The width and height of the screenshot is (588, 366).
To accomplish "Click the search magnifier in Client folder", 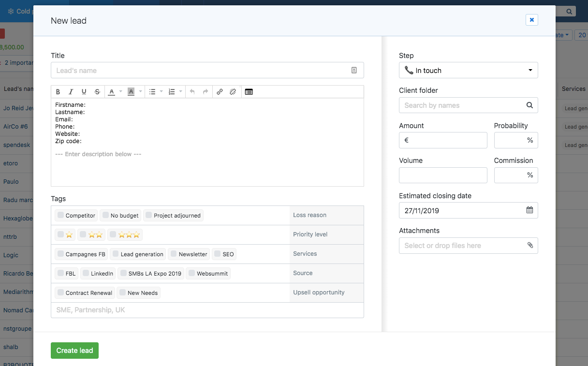I will point(529,105).
